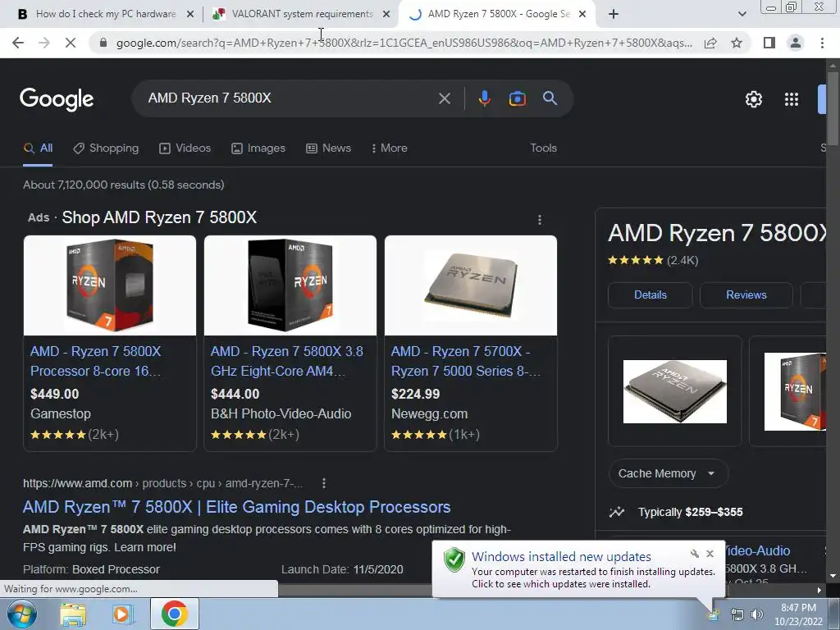The image size is (840, 630).
Task: Click the wrench icon in update notification
Action: click(x=695, y=554)
